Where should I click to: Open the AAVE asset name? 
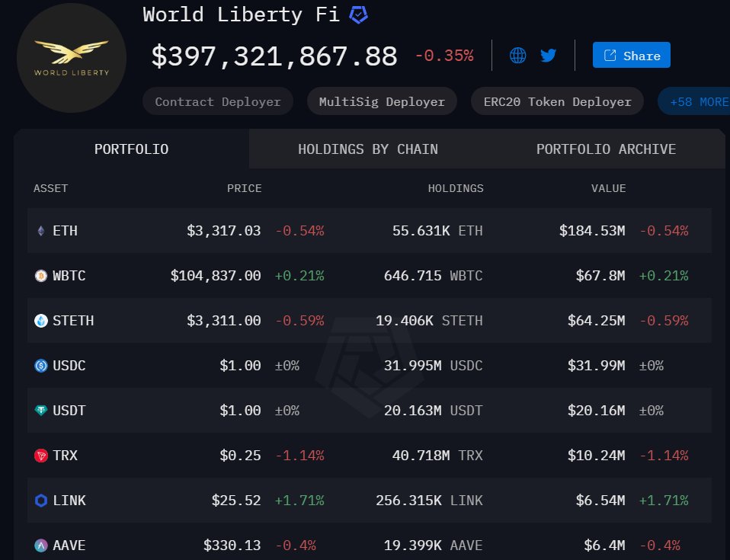69,545
